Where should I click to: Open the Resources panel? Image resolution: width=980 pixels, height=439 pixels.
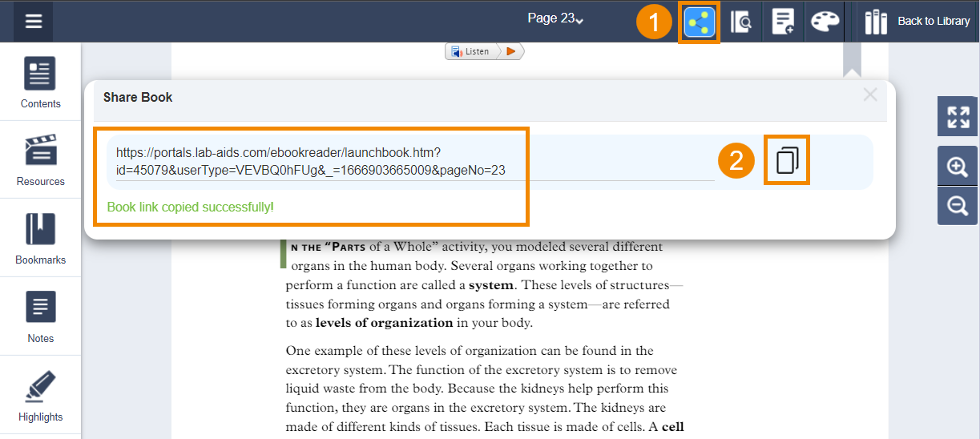40,160
